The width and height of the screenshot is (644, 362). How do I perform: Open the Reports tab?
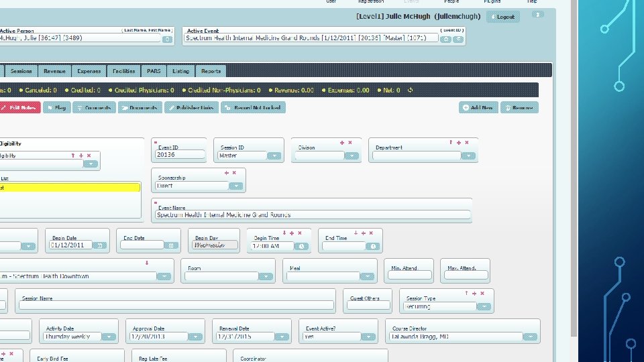[x=211, y=71]
